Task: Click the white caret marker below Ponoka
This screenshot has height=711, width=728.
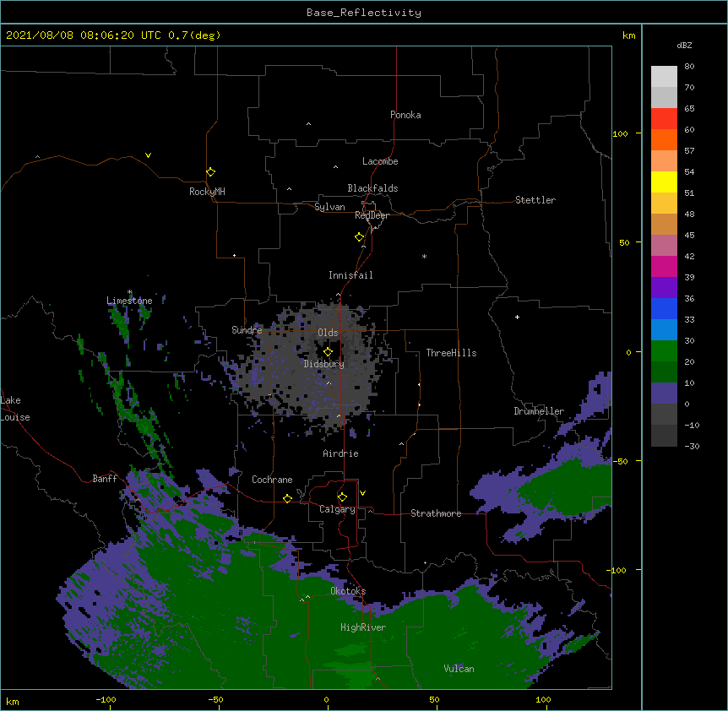Action: point(309,124)
